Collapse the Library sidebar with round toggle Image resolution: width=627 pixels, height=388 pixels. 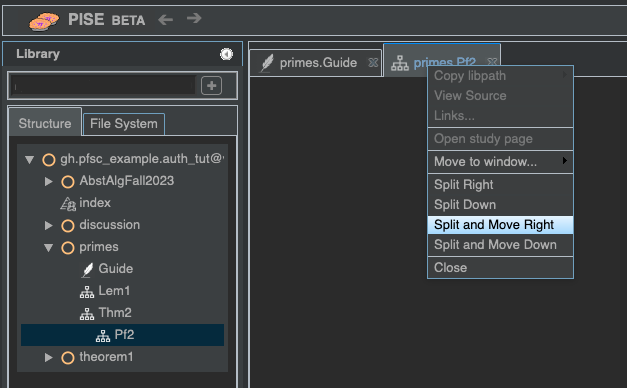pos(226,54)
